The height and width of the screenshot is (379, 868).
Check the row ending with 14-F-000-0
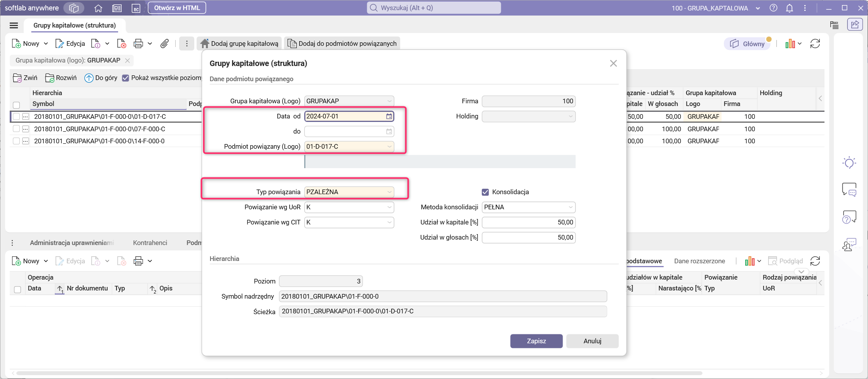[x=16, y=141]
